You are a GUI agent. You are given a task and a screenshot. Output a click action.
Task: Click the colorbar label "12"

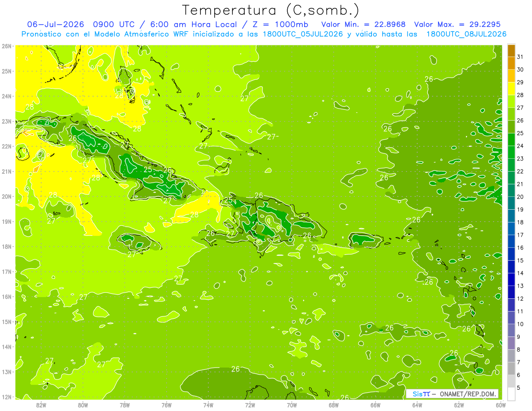click(520, 298)
